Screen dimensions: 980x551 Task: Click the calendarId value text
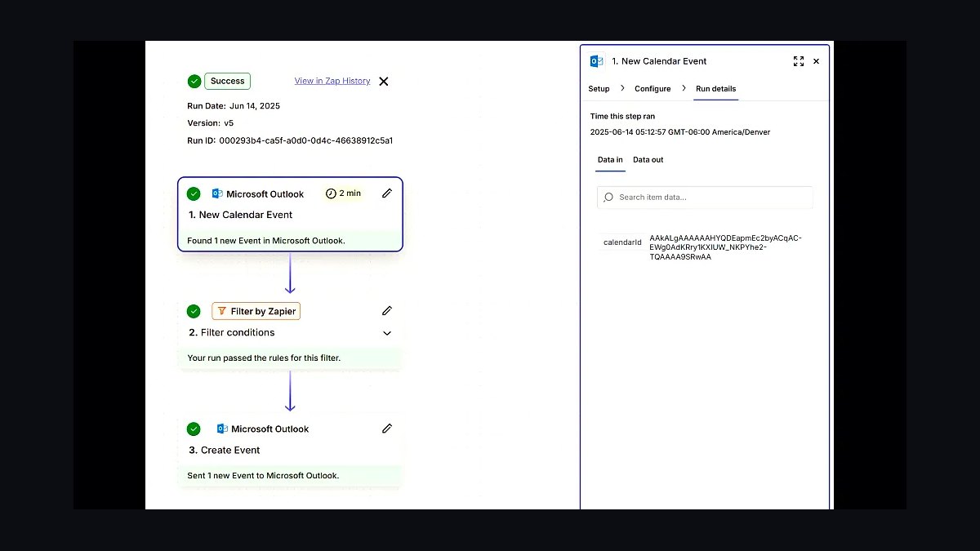coord(726,247)
